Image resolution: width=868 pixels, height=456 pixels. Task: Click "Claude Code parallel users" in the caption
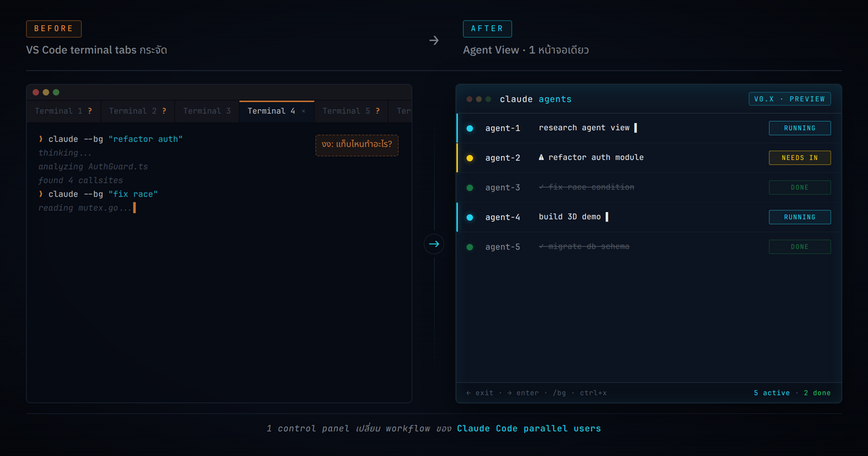pos(529,428)
